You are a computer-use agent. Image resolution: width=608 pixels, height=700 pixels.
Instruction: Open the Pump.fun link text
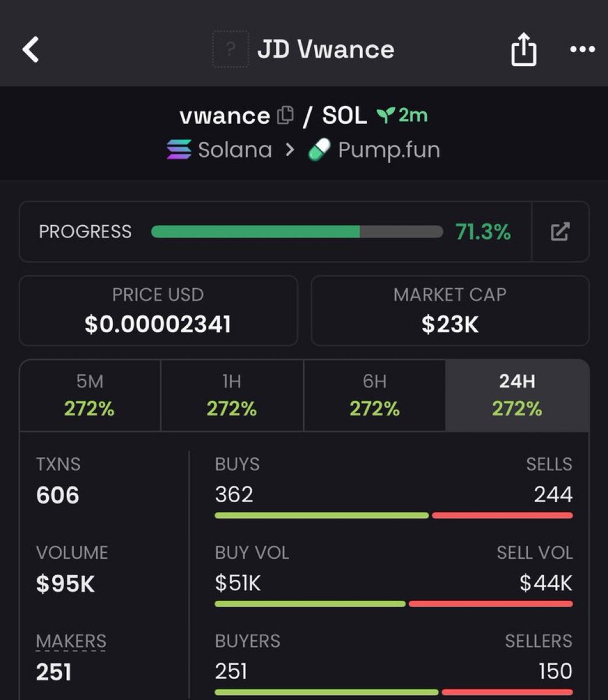point(389,150)
